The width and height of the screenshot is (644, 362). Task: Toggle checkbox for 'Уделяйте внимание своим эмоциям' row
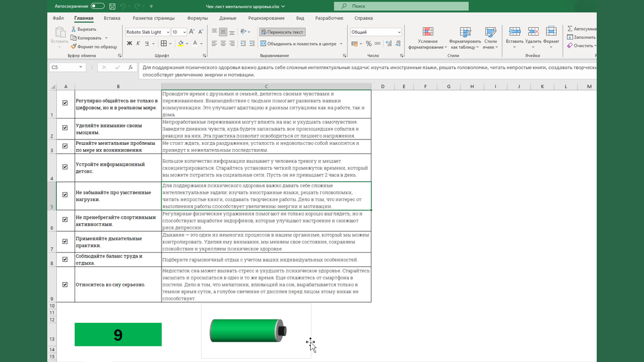point(65,128)
